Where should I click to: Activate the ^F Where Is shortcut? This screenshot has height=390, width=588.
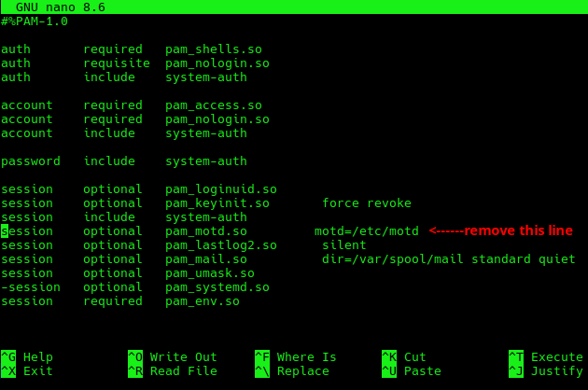coord(296,357)
